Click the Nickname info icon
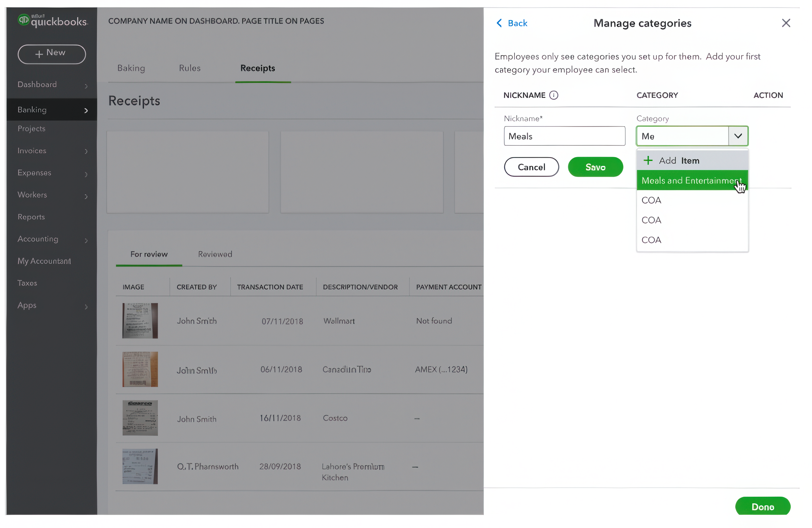 (x=554, y=95)
